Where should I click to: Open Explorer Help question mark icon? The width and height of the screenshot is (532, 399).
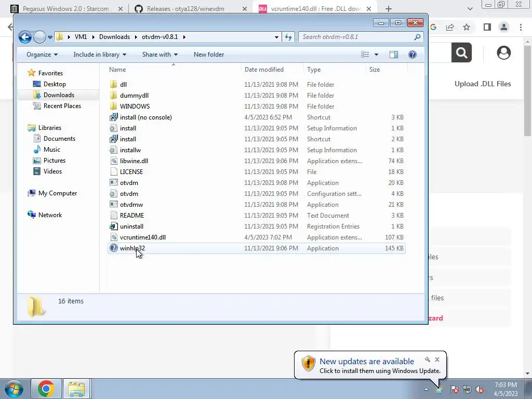point(412,55)
